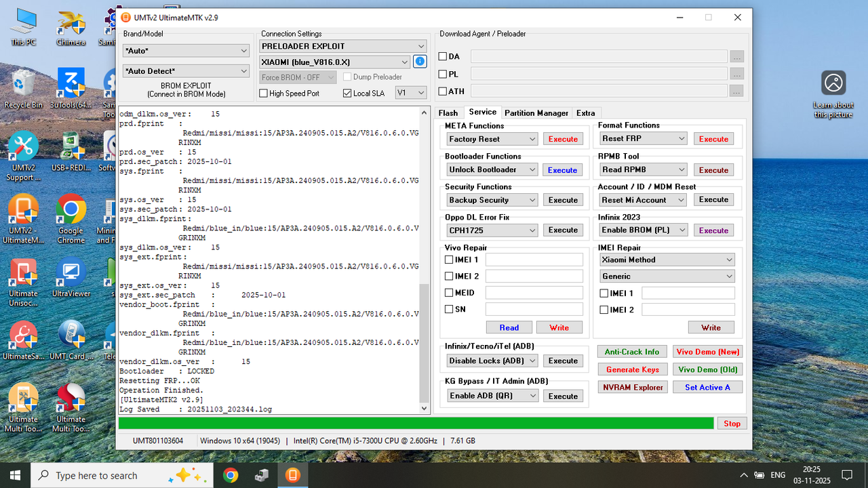Open the Bootloader Functions dropdown showing Unlock Bootloader
Image resolution: width=868 pixels, height=488 pixels.
[x=491, y=169]
